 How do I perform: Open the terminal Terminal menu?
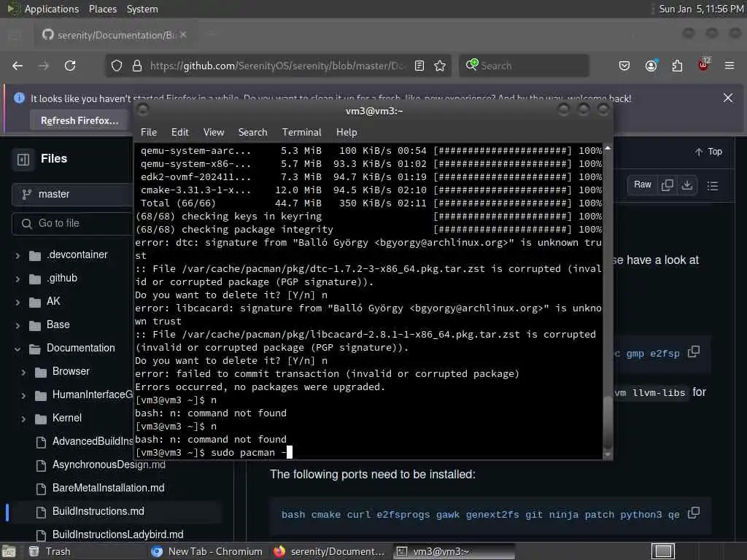301,133
